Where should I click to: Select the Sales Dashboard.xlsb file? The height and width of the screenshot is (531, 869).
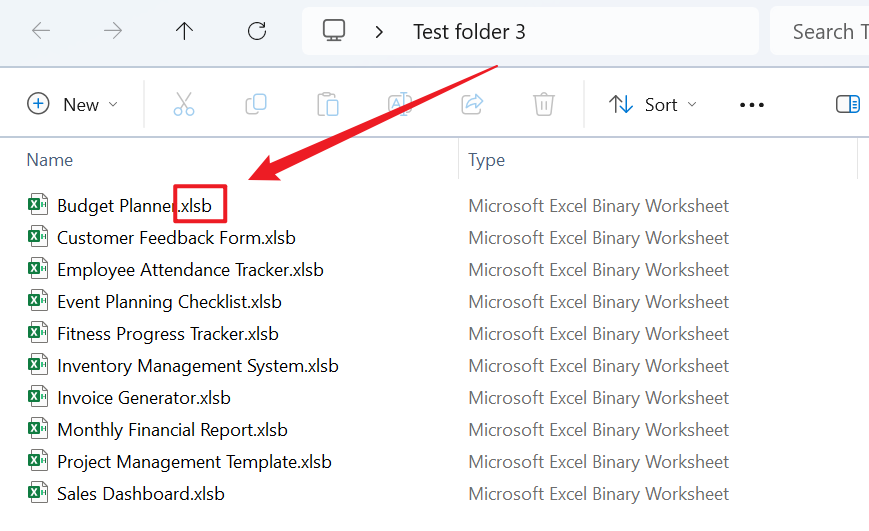coord(140,494)
